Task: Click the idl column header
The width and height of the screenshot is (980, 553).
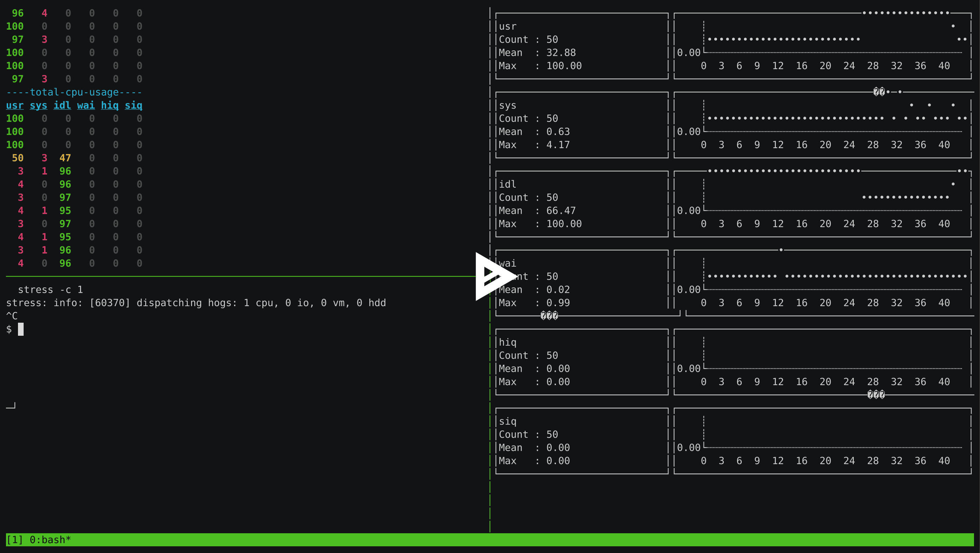Action: coord(62,105)
